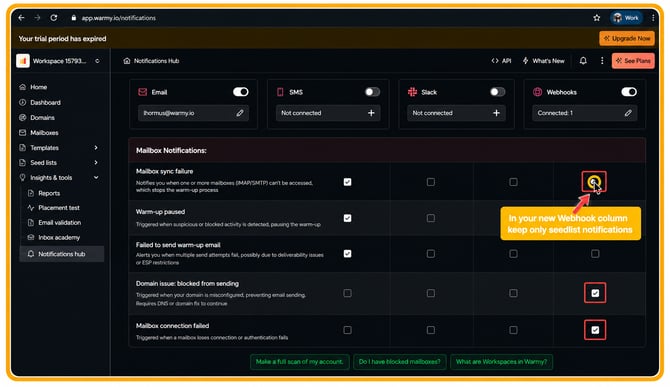This screenshot has height=387, width=670.
Task: Click the Slack Not connected field
Action: pyautogui.click(x=456, y=113)
